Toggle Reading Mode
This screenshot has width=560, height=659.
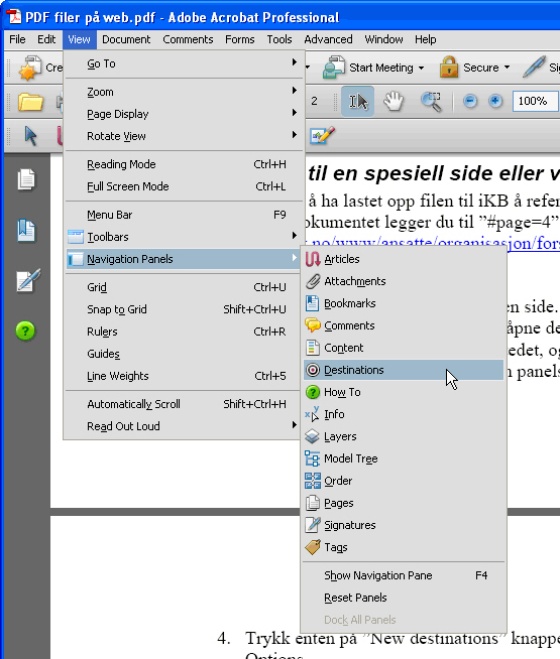tap(184, 164)
